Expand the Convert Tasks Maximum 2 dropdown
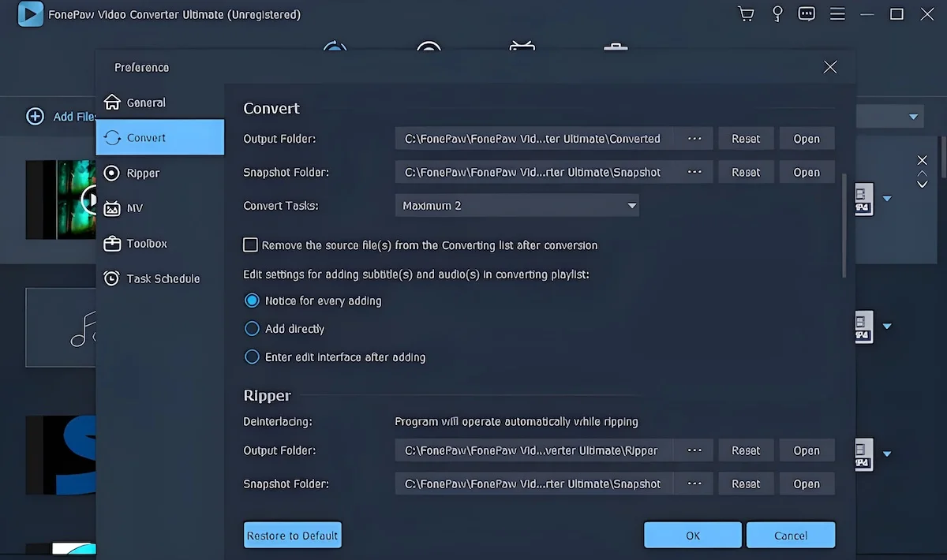This screenshot has width=947, height=560. pos(517,206)
